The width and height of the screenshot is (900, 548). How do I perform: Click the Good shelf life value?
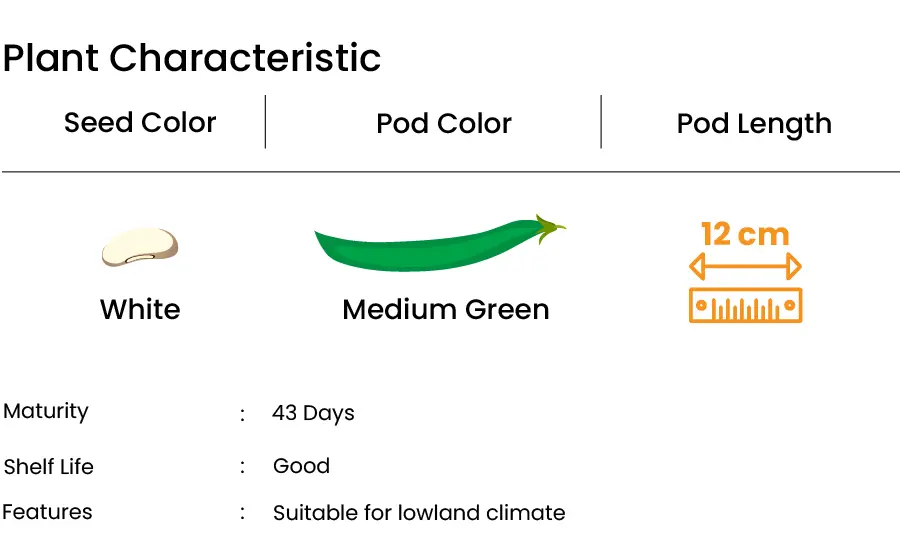click(301, 466)
